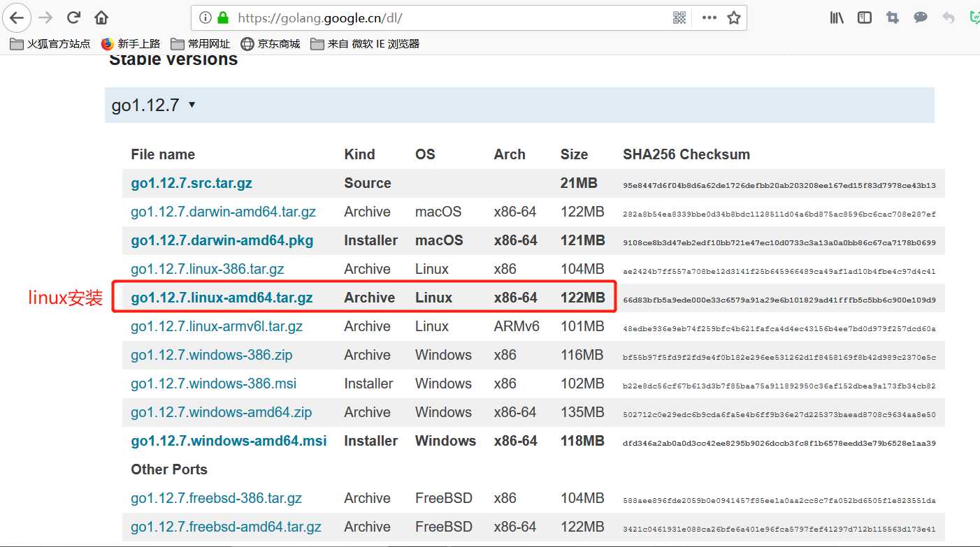This screenshot has width=980, height=547.
Task: Open the QR code icon in address bar
Action: tap(679, 17)
